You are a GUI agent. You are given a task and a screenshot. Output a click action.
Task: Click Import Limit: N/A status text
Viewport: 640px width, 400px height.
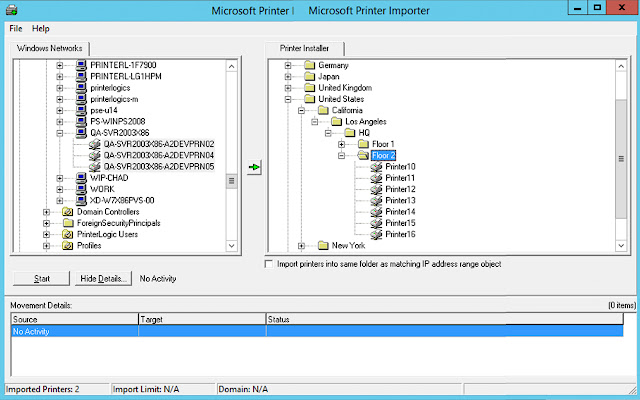(x=146, y=389)
